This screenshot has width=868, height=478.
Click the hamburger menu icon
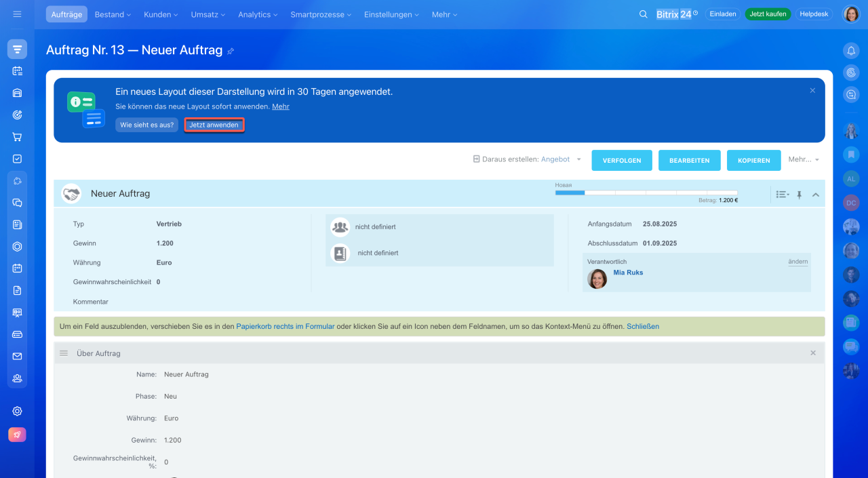17,14
